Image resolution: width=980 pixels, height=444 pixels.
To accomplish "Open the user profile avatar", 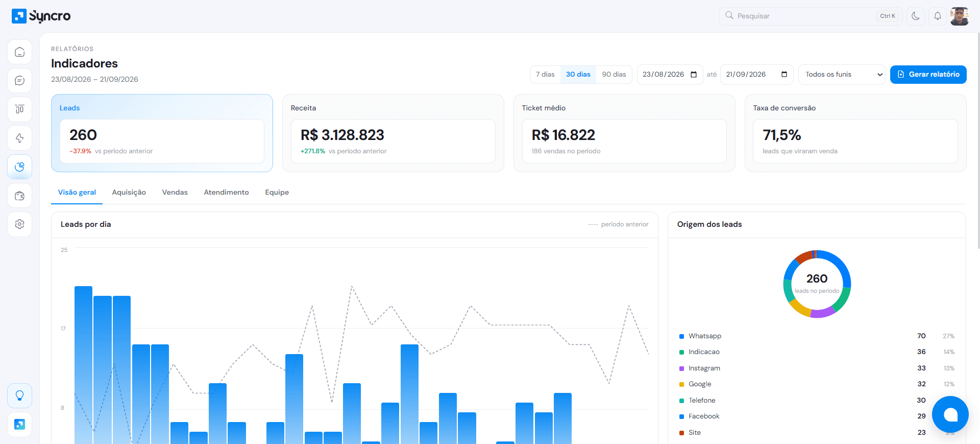I will point(960,16).
